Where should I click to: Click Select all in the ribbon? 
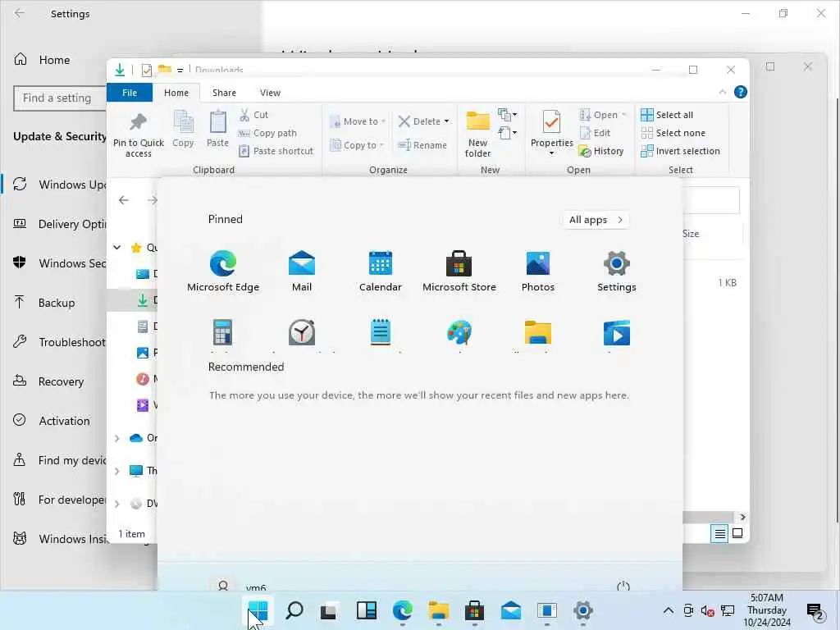667,115
